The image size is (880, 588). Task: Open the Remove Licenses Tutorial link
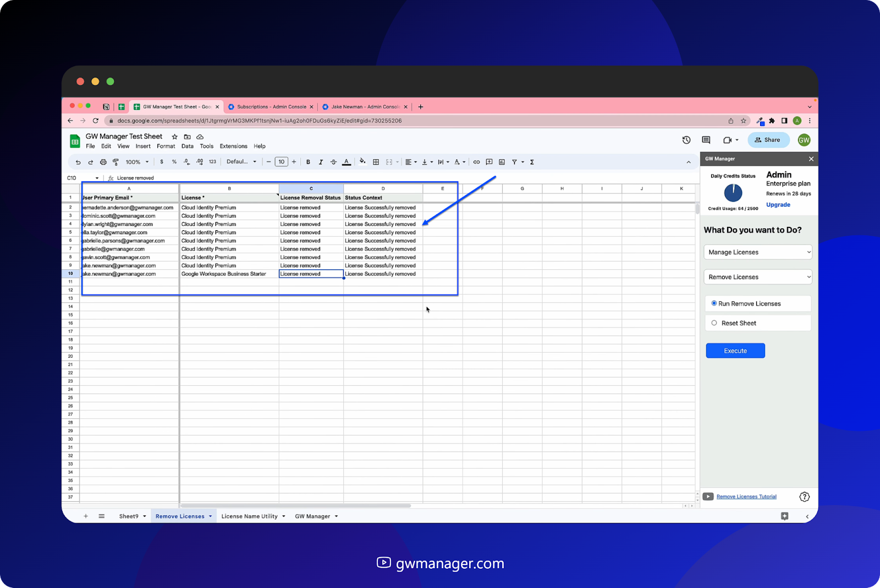coord(746,496)
